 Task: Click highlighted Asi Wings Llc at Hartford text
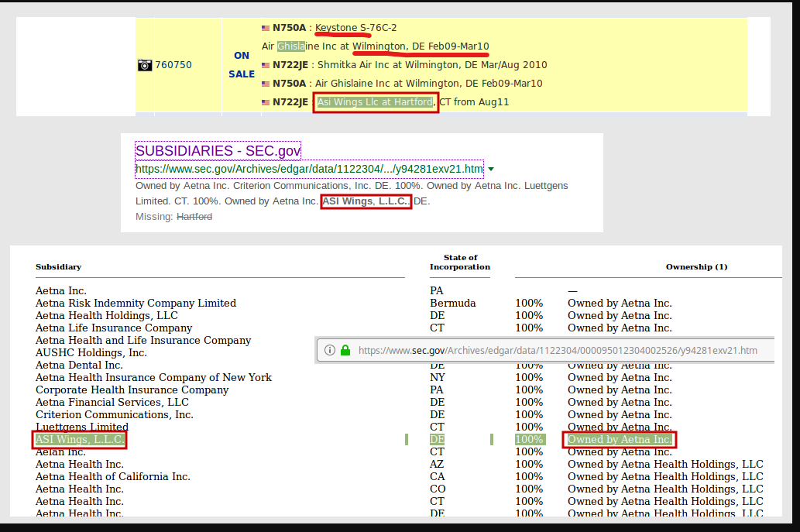(376, 102)
